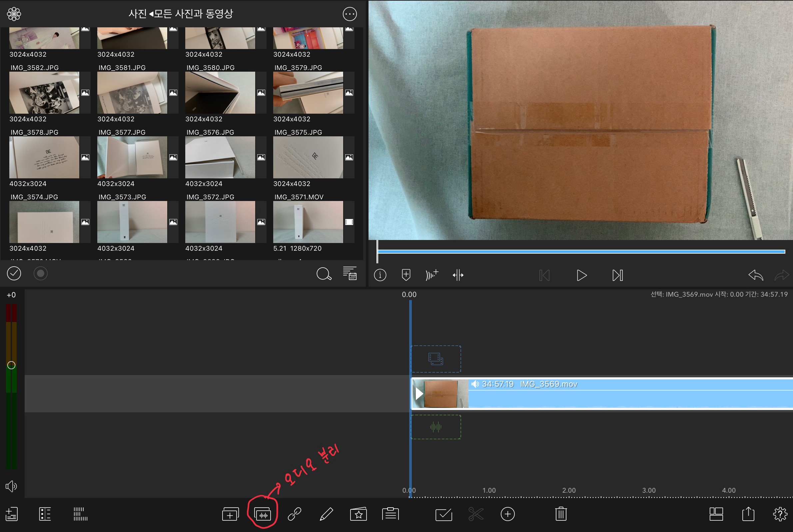This screenshot has width=793, height=532.
Task: Open clip editor with the pencil icon
Action: coord(326,514)
